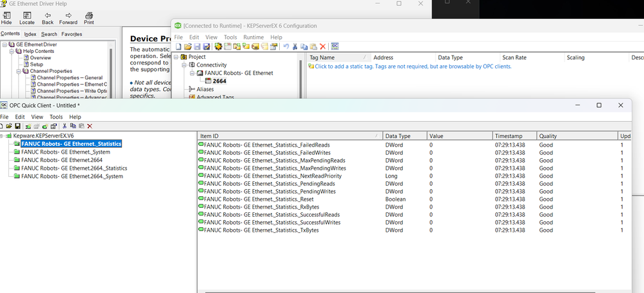Collapse Kepware.KEPServerEX.V6 server node in Quick Client
644x293 pixels.
point(2,135)
